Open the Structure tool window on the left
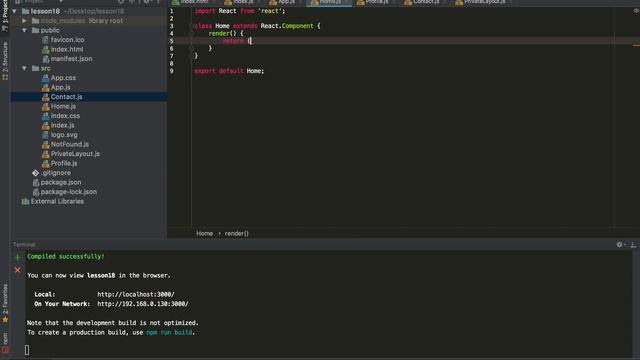640x360 pixels. coord(5,61)
